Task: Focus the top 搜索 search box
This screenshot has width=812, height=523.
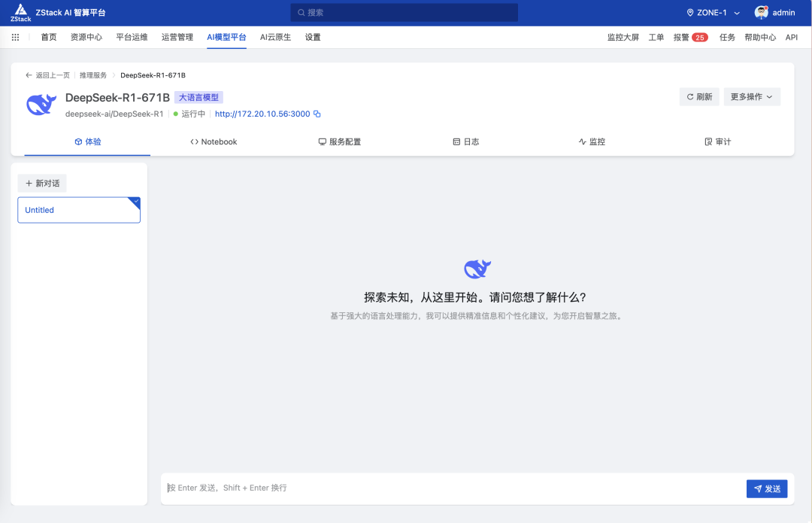Action: [404, 13]
